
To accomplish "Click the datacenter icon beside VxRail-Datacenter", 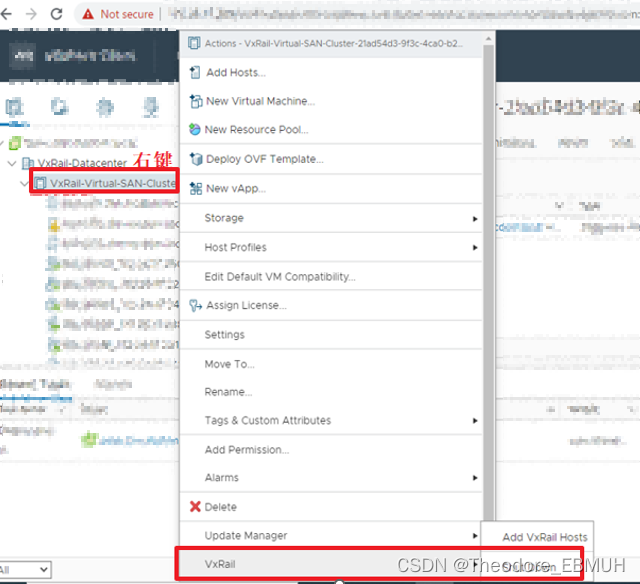I will (x=27, y=163).
